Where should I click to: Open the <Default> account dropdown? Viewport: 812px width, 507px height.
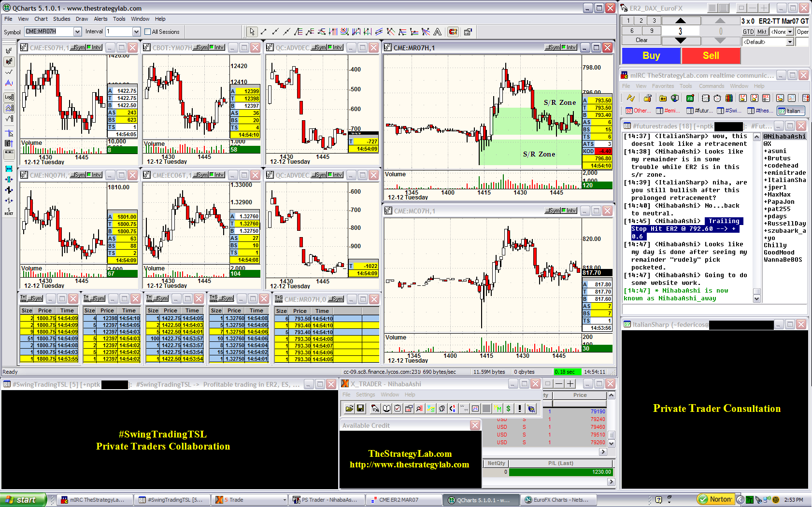click(x=790, y=42)
